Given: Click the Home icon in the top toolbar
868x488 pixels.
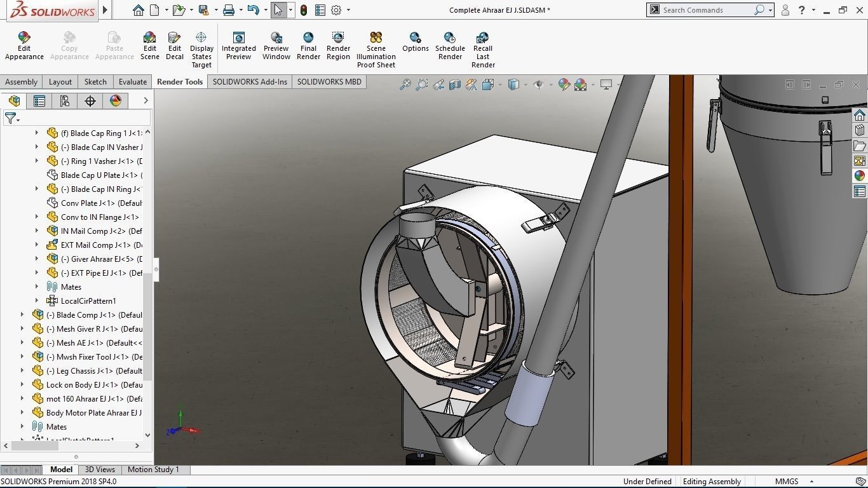Looking at the screenshot, I should pos(139,10).
